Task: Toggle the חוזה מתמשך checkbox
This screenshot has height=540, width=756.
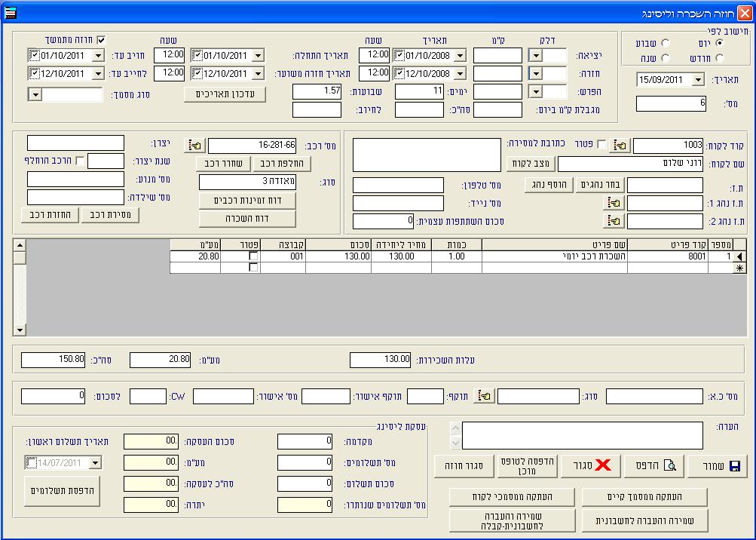Action: (x=101, y=40)
